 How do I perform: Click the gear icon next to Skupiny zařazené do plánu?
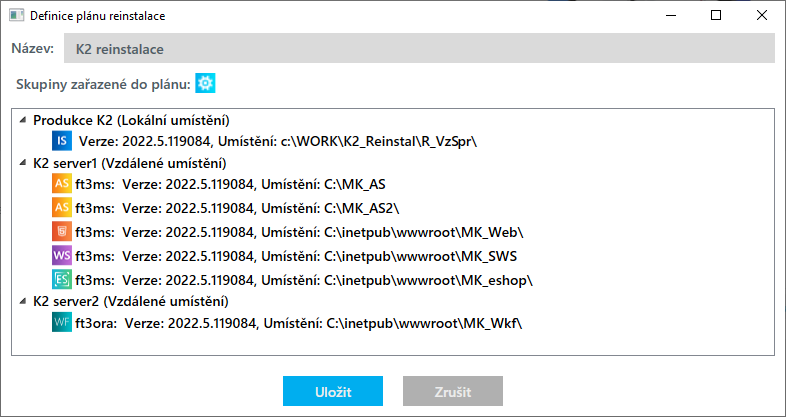tap(206, 84)
